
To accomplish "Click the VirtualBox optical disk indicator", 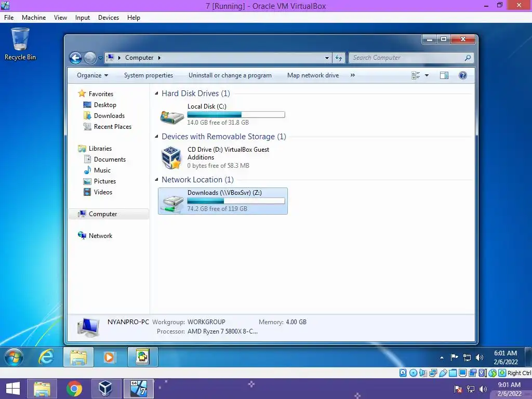I will [413, 373].
